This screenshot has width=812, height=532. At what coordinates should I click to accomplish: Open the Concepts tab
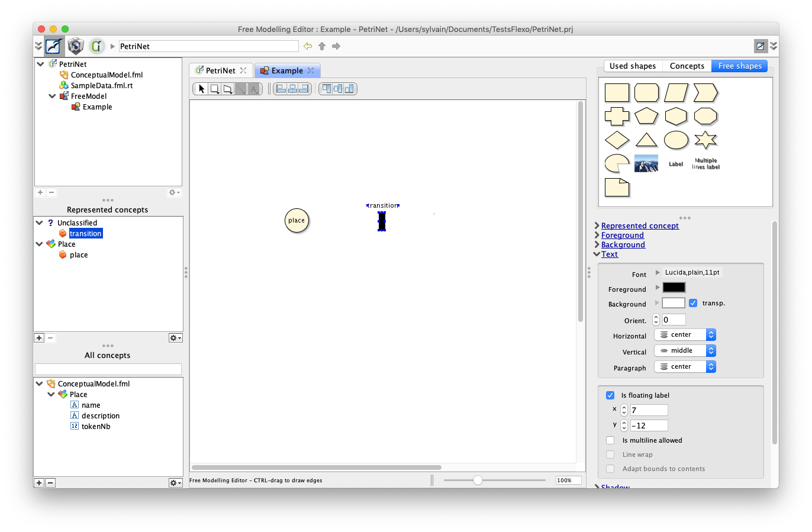pyautogui.click(x=687, y=66)
